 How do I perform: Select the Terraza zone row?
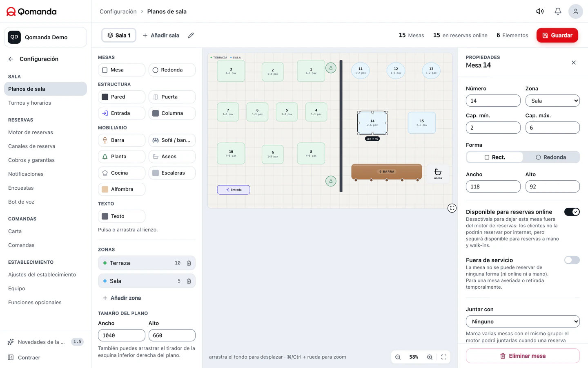pos(147,263)
